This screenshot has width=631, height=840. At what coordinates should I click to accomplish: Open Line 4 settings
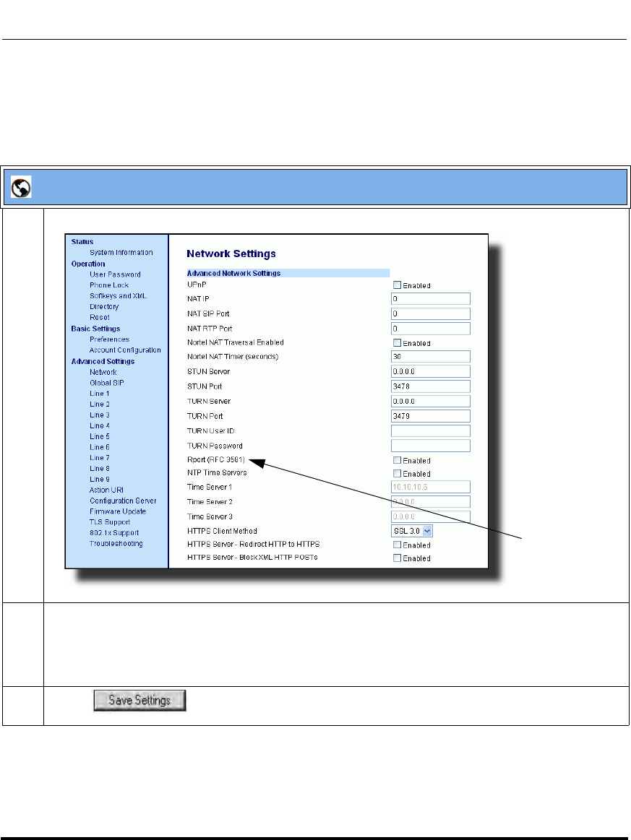(99, 425)
